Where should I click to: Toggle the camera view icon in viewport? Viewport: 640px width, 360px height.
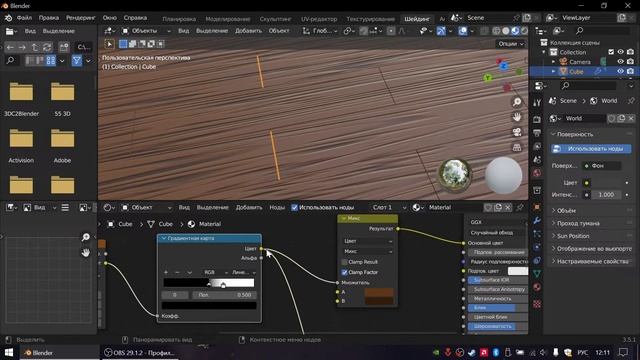[517, 132]
